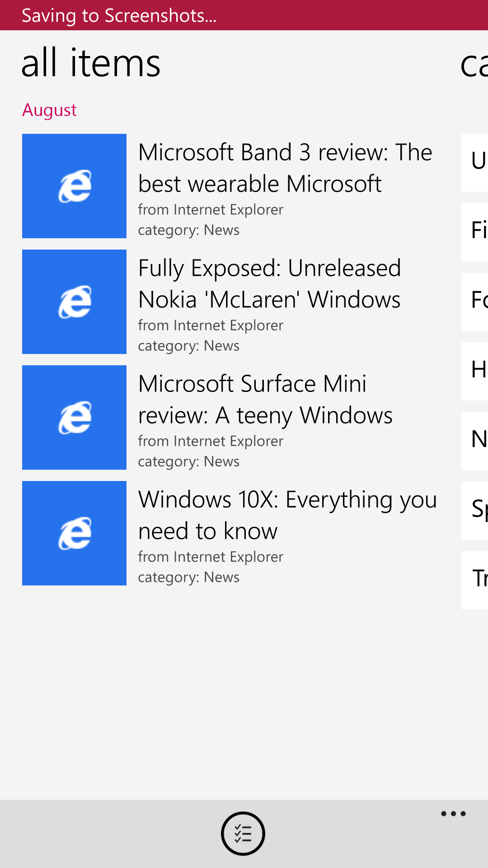The width and height of the screenshot is (488, 868).
Task: Select the category tile starting with 'H'
Action: pyautogui.click(x=474, y=371)
